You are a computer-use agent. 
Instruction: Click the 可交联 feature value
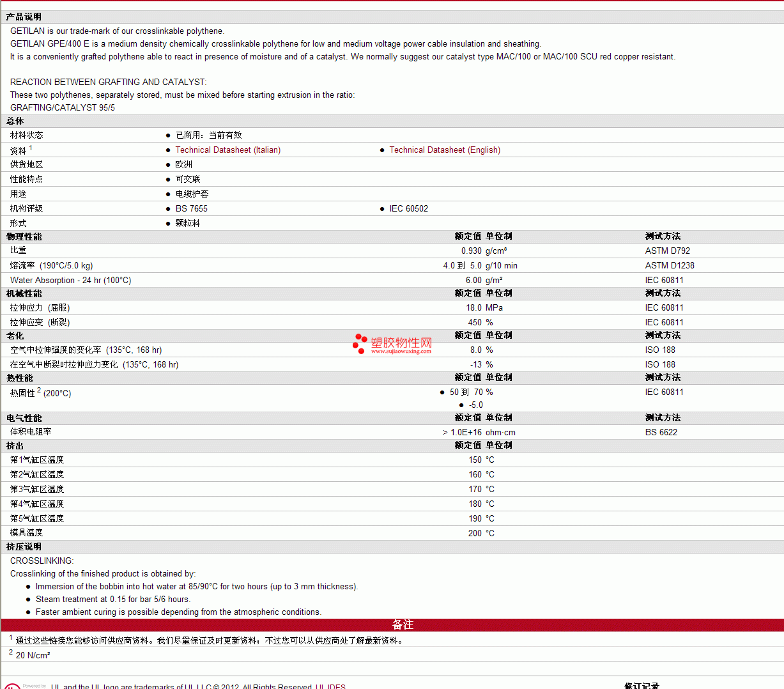188,180
